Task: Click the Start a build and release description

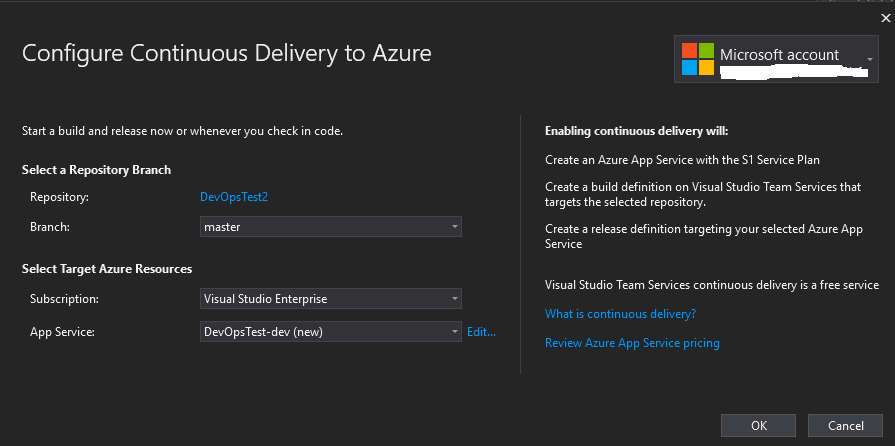Action: click(182, 131)
